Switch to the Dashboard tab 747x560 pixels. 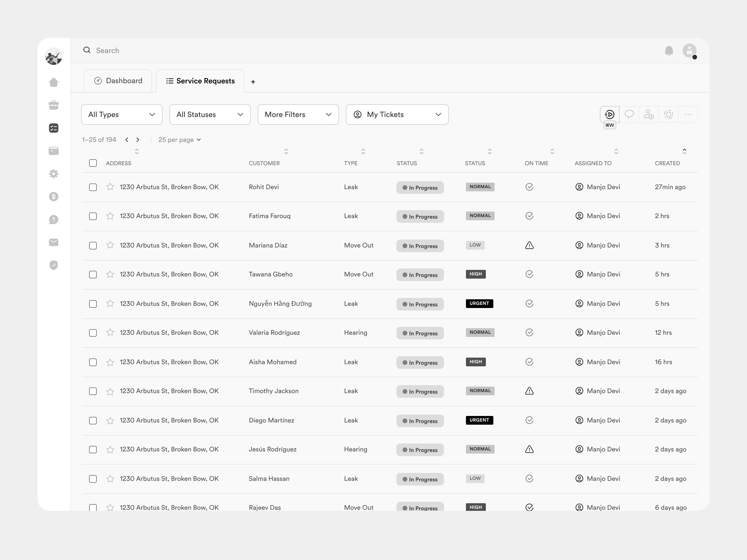point(118,81)
